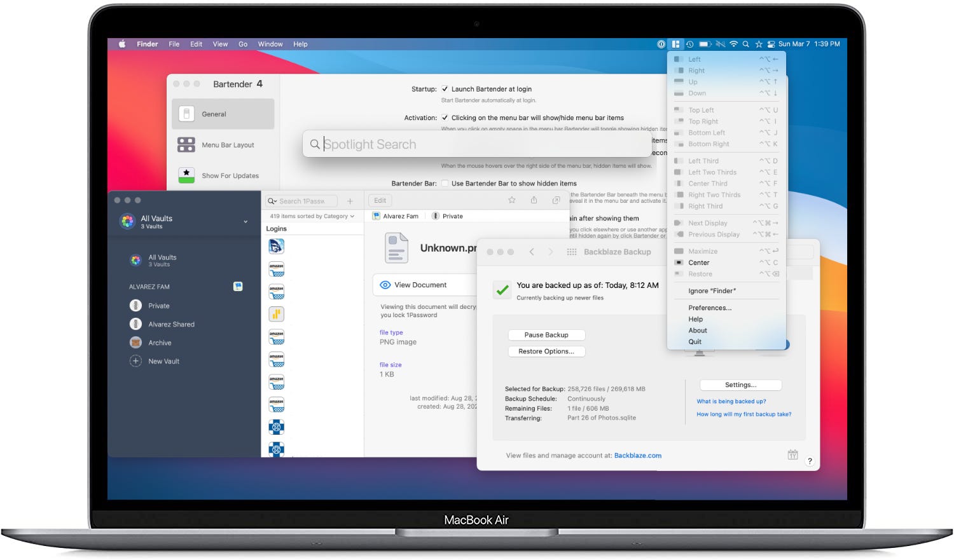Image resolution: width=954 pixels, height=560 pixels.
Task: Click the muted sound menu bar icon
Action: tap(720, 44)
